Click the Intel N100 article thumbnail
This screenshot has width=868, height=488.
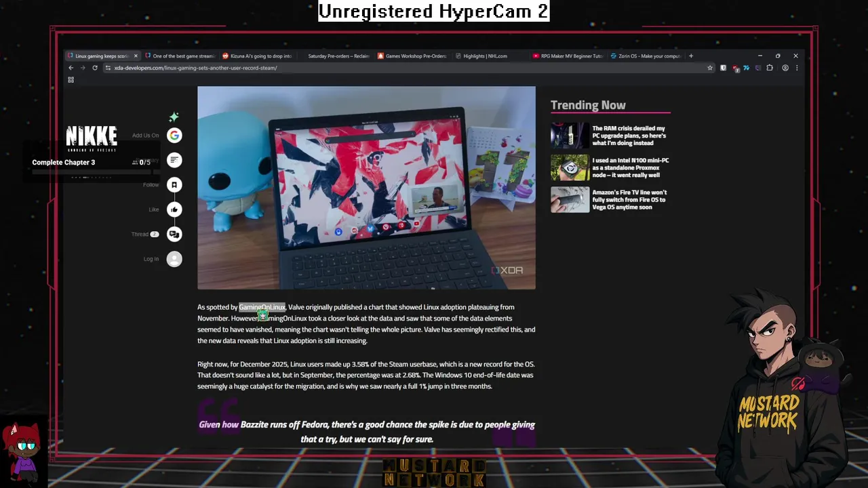[570, 167]
